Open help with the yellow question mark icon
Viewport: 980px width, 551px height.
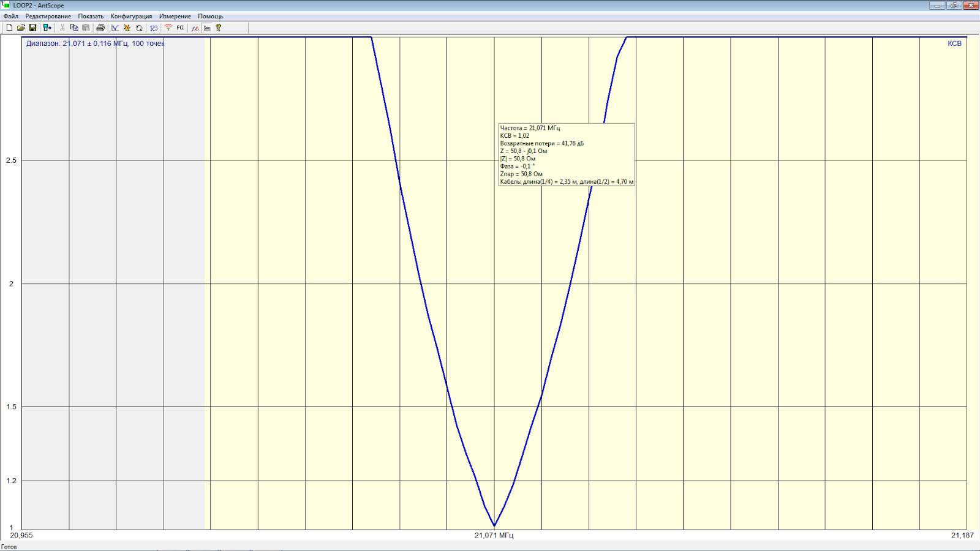pyautogui.click(x=219, y=28)
